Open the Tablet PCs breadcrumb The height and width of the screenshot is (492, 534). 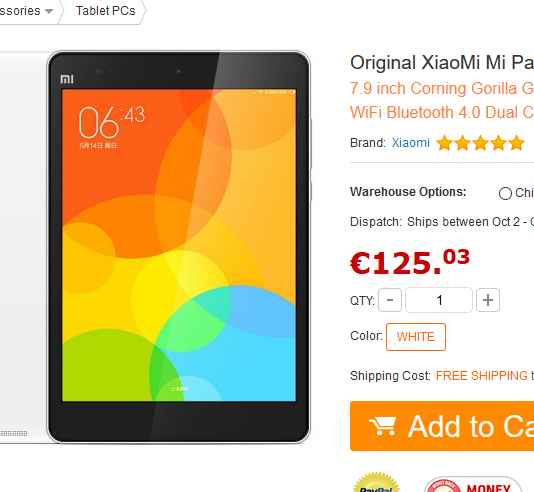[x=106, y=11]
